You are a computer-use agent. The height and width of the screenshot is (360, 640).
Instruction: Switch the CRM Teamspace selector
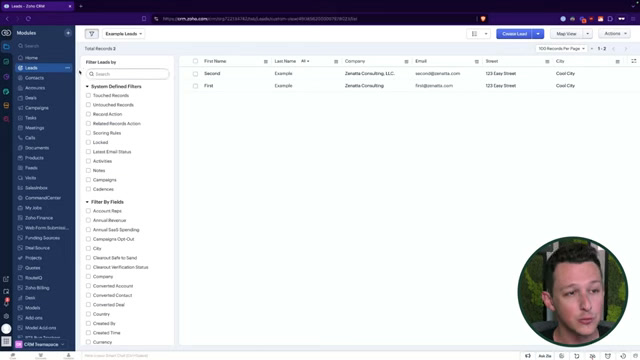coord(40,344)
